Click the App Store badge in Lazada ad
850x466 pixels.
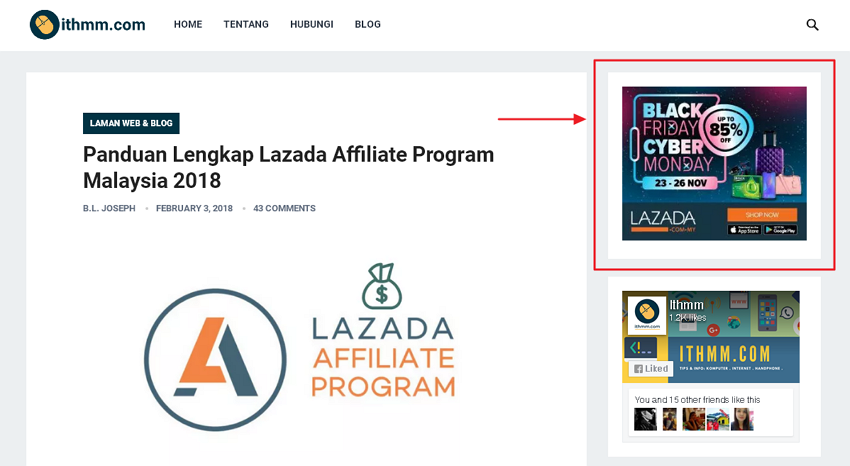pyautogui.click(x=744, y=230)
